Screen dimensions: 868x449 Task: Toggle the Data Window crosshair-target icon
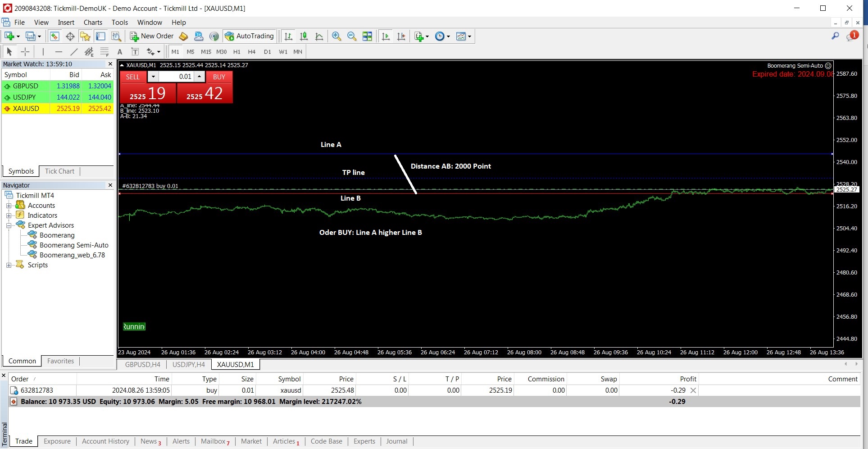tap(70, 36)
